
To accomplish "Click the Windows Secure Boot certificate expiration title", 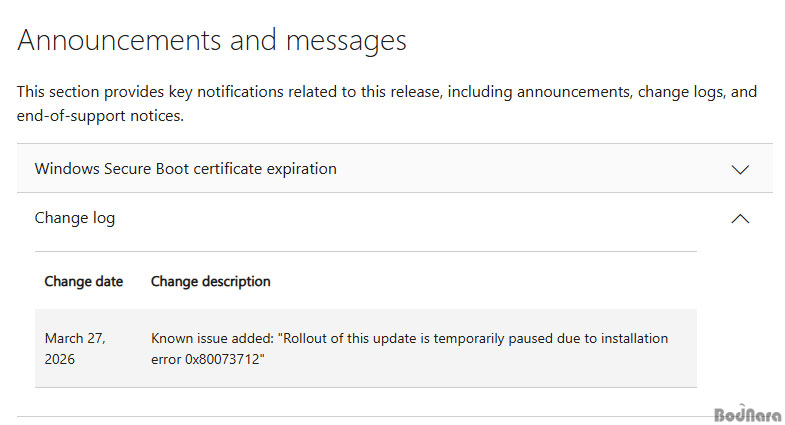I will pyautogui.click(x=185, y=169).
